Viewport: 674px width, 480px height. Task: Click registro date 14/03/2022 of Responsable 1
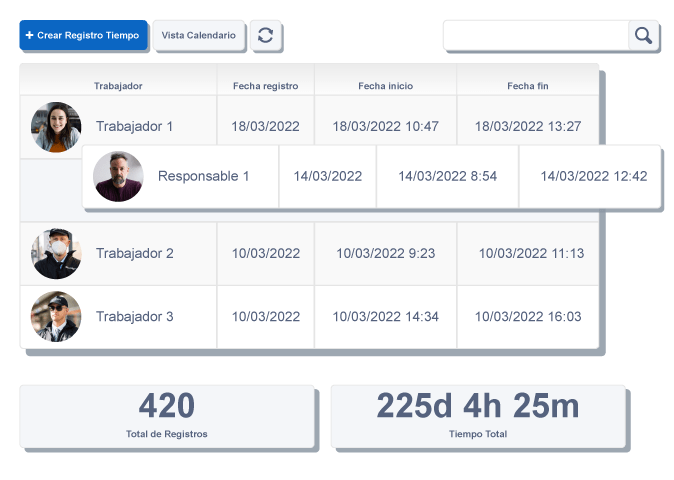tap(328, 176)
